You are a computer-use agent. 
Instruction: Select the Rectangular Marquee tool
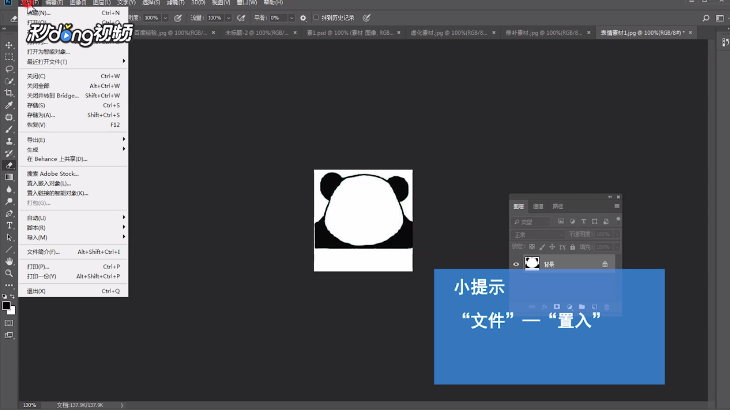(x=9, y=57)
